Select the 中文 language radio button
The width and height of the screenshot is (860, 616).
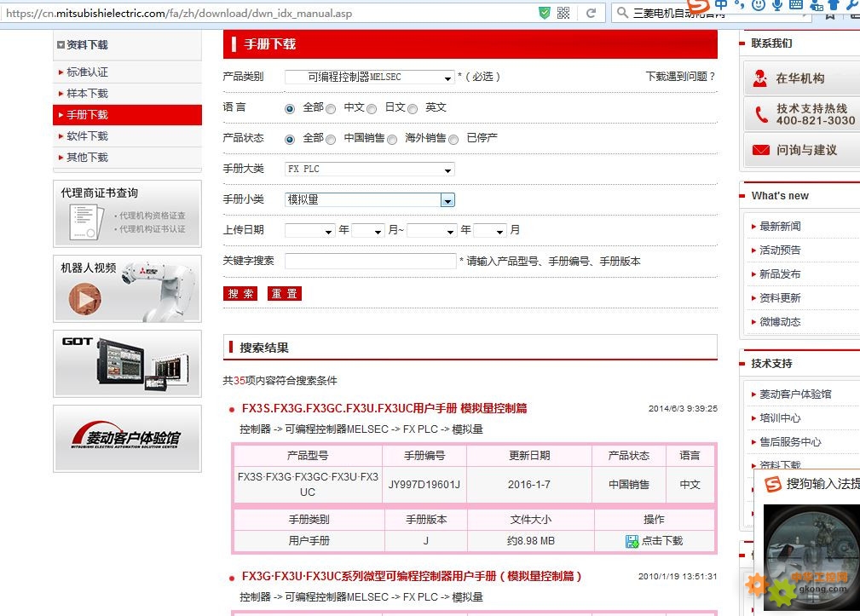click(331, 109)
